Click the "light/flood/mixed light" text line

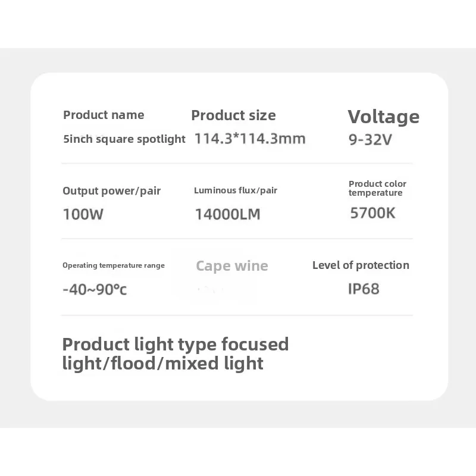click(x=162, y=363)
